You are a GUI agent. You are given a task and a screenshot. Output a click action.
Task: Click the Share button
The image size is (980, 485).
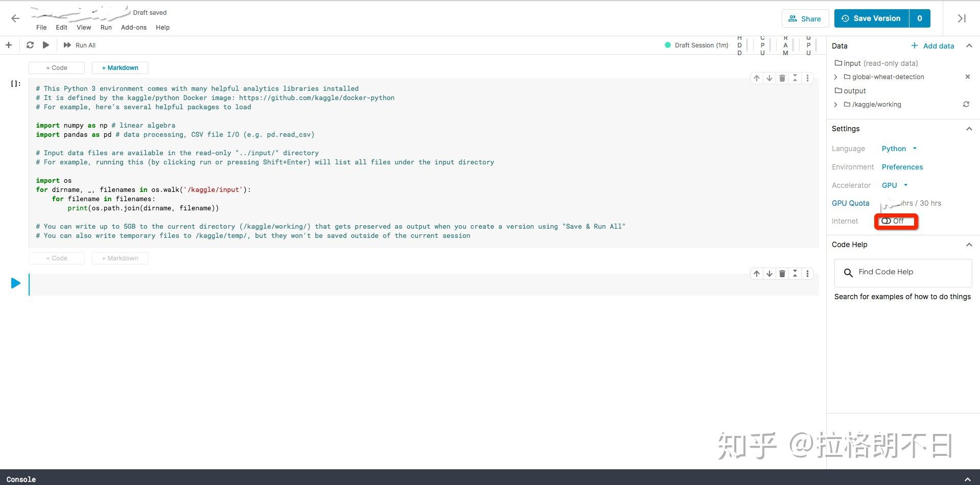(805, 18)
